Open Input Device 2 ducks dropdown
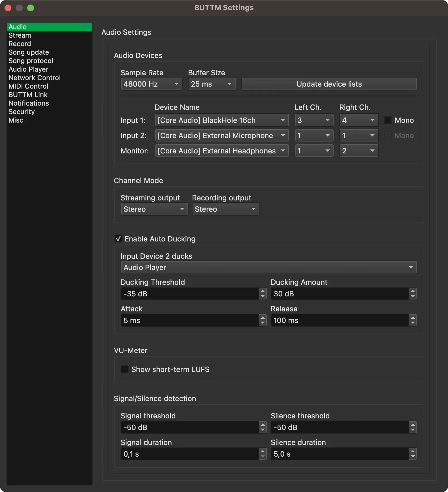The height and width of the screenshot is (492, 448). (x=269, y=267)
